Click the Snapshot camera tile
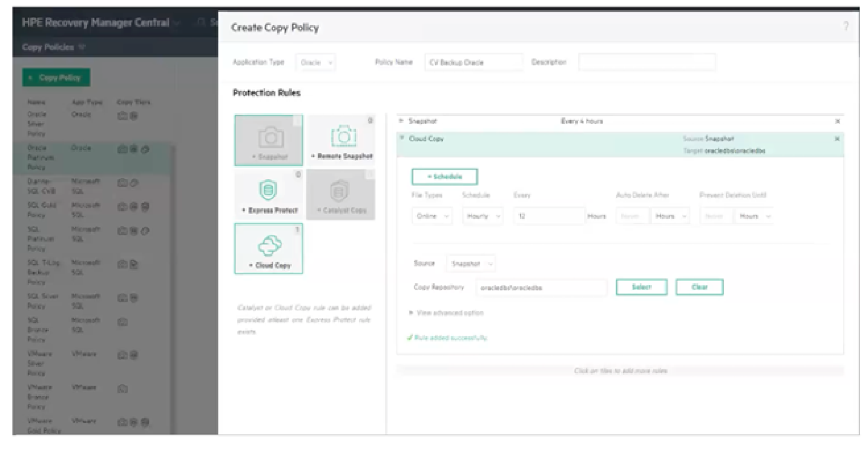 point(268,140)
